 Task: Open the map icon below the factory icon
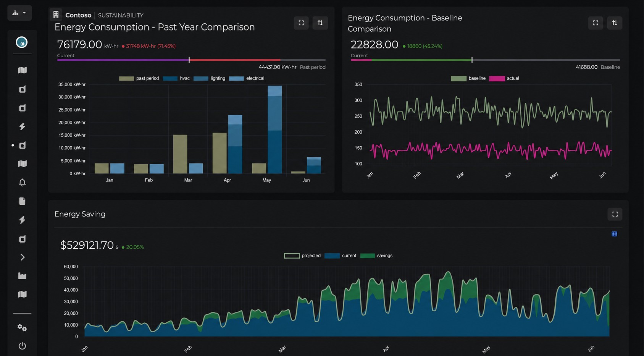pos(22,295)
